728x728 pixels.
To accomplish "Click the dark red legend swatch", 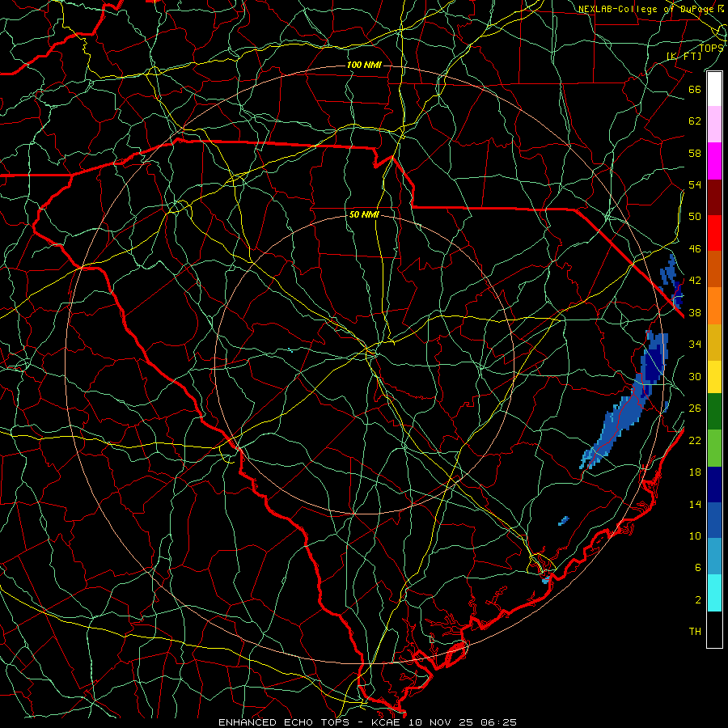I will 714,197.
